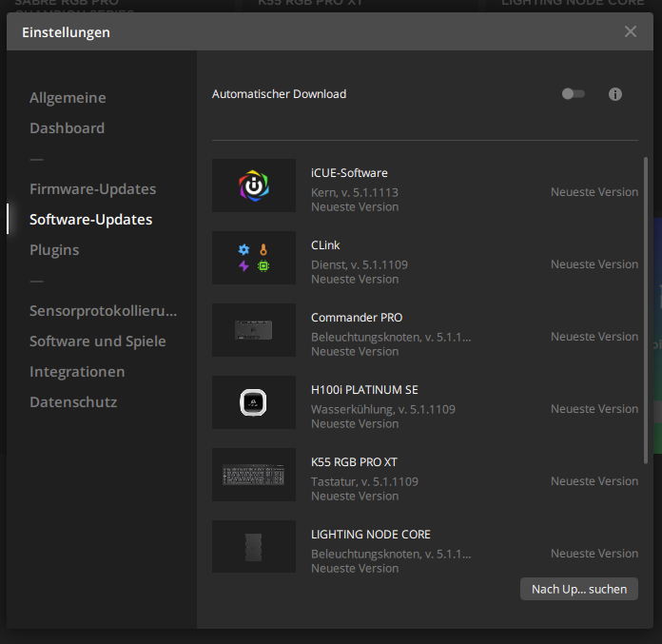The image size is (662, 644).
Task: Toggle the Automatischer Download switch
Action: click(573, 94)
